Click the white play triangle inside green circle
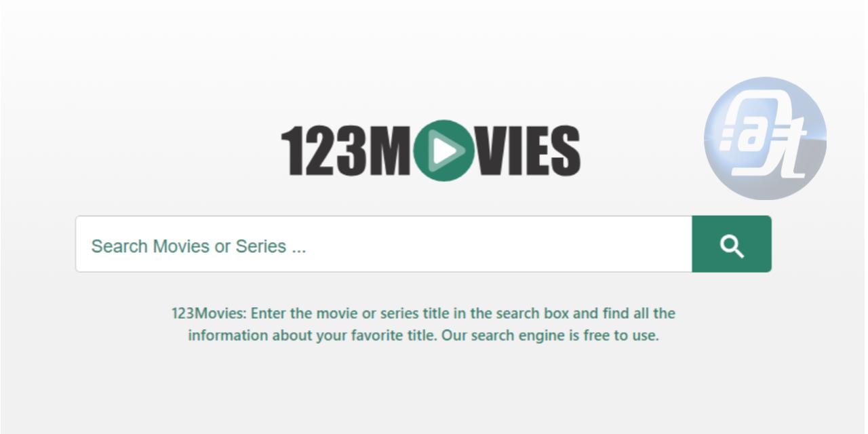Screen dimensions: 868x434 pyautogui.click(x=445, y=151)
